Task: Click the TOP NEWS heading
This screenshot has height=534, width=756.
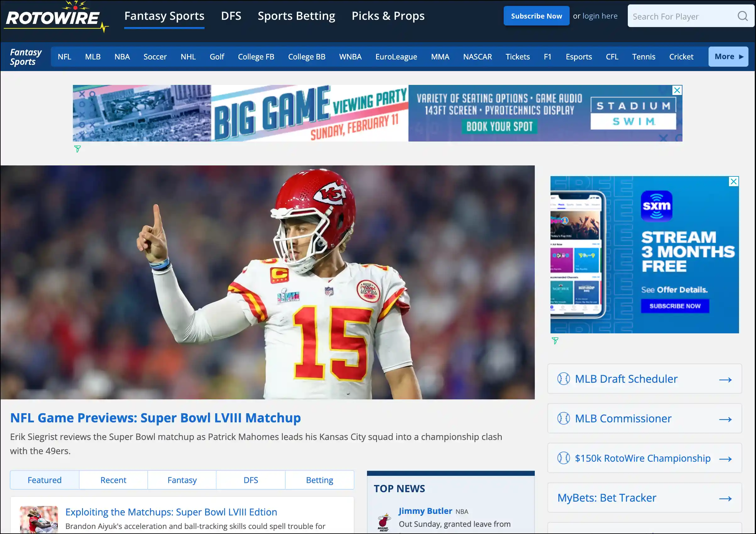Action: (399, 488)
